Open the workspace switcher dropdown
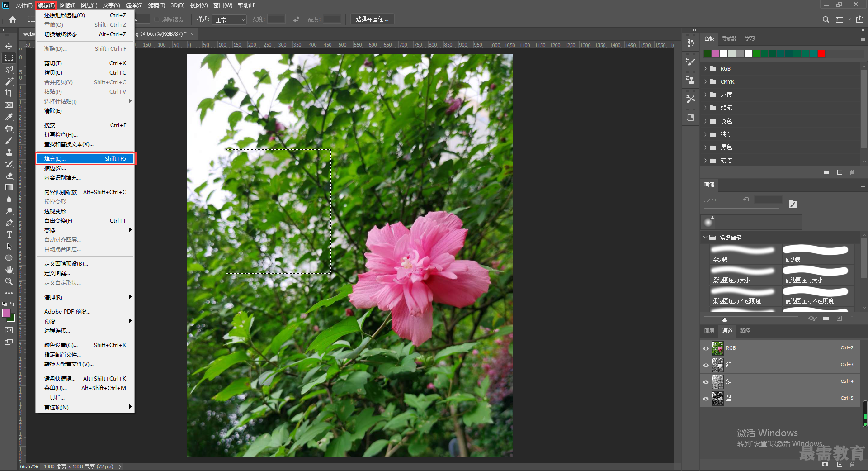868x471 pixels. tap(843, 19)
